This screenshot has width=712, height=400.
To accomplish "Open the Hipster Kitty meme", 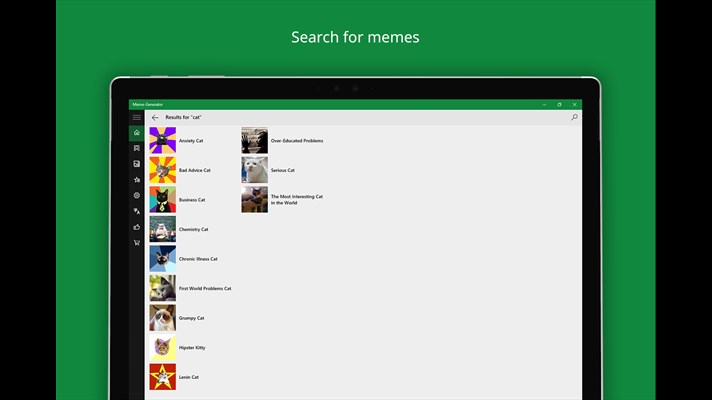I will [x=191, y=348].
